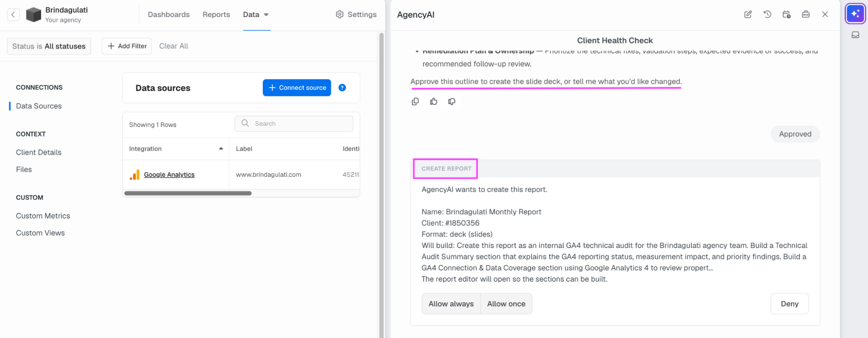
Task: Toggle the AgencyAI sparkle button
Action: (x=855, y=14)
